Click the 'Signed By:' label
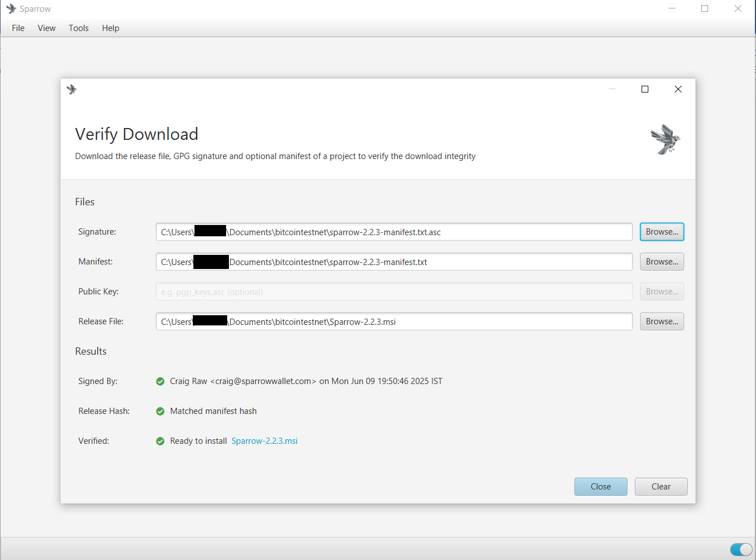The image size is (756, 560). point(98,381)
